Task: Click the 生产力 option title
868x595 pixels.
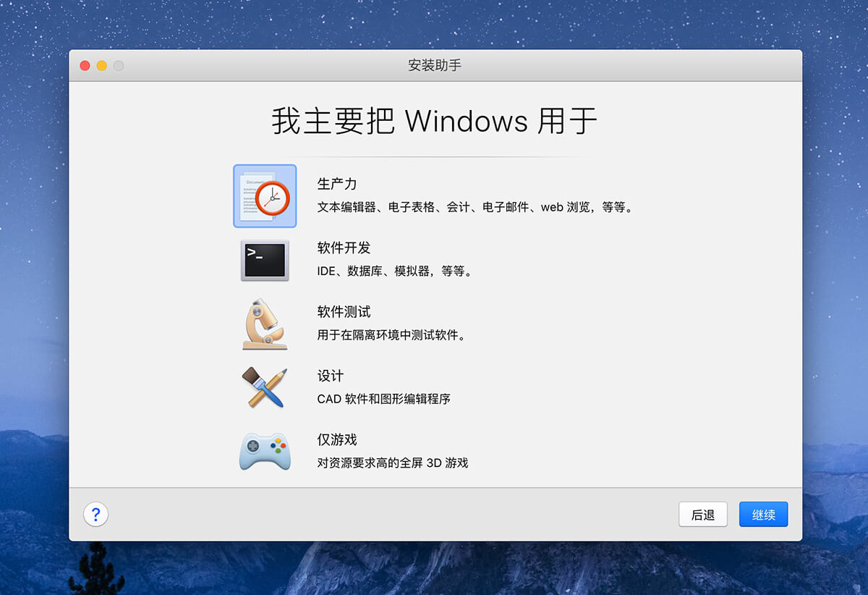Action: pos(337,184)
